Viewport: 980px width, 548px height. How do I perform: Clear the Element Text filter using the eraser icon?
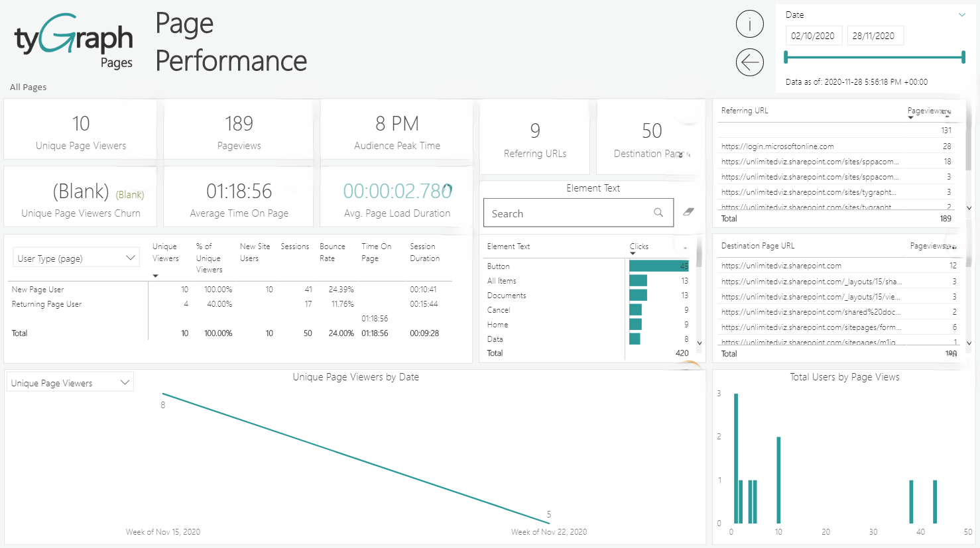pyautogui.click(x=688, y=211)
